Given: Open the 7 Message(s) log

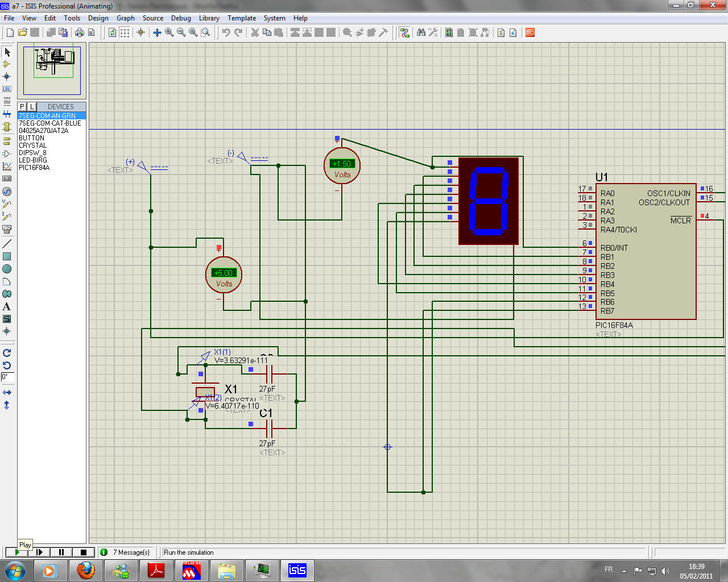Looking at the screenshot, I should point(126,552).
